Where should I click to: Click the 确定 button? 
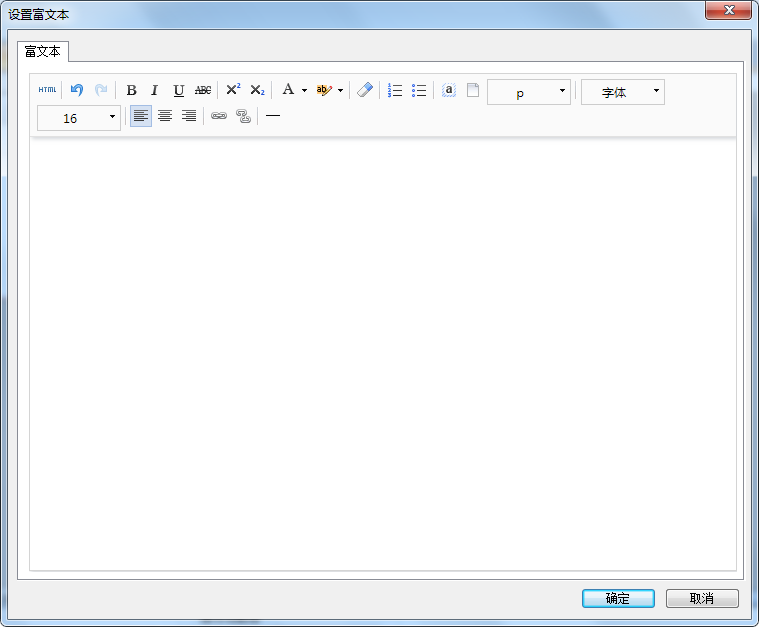pos(618,598)
